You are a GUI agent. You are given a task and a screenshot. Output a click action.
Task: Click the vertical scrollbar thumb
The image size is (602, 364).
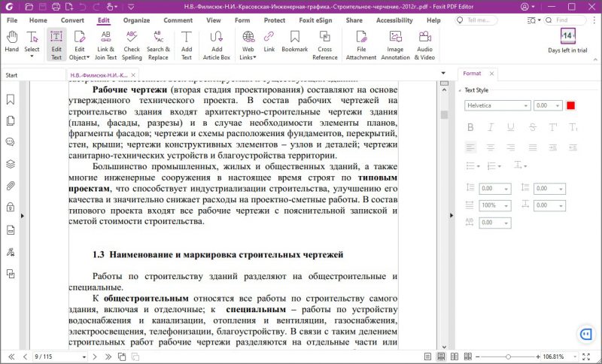point(444,114)
